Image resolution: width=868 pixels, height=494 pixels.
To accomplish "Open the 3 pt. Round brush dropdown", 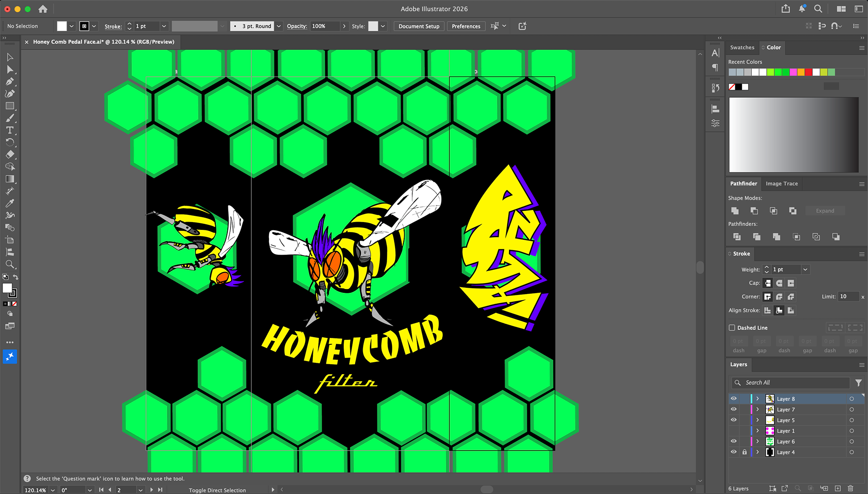I will pos(279,26).
